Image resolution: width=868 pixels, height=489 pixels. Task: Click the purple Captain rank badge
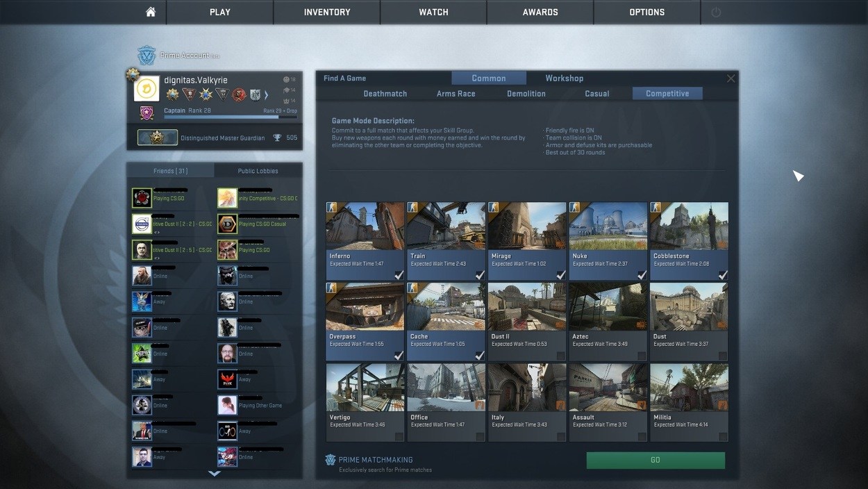pos(147,113)
